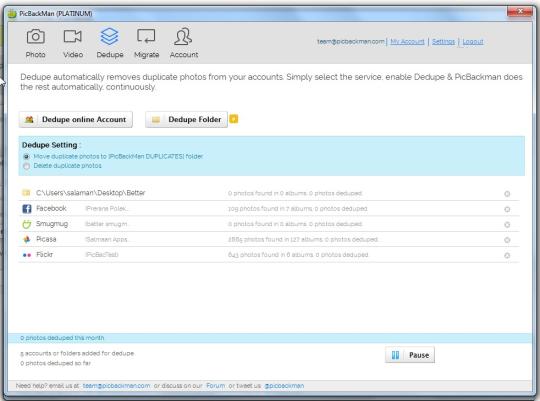
Task: Click the folder icon for Desktop\Better row
Action: [x=27, y=193]
